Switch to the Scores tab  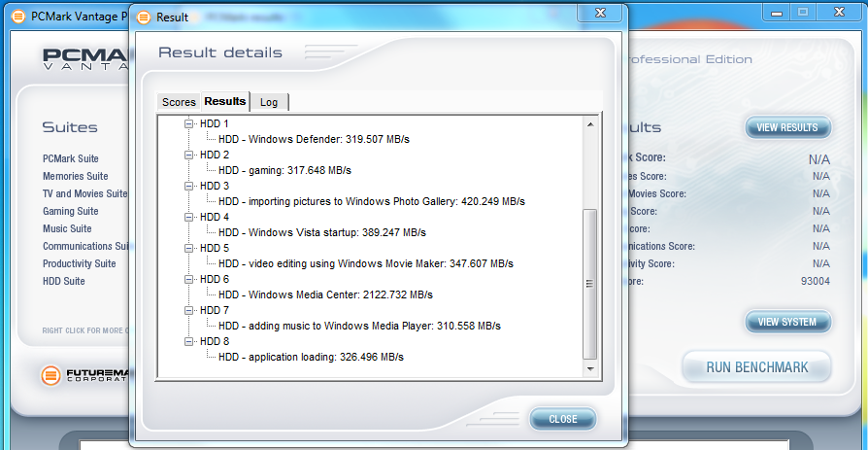(179, 102)
